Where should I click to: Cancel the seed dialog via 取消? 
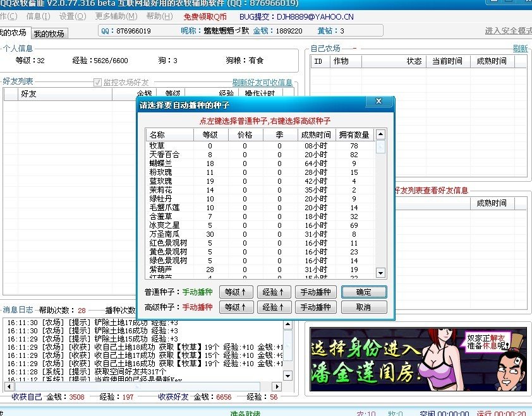pos(363,307)
